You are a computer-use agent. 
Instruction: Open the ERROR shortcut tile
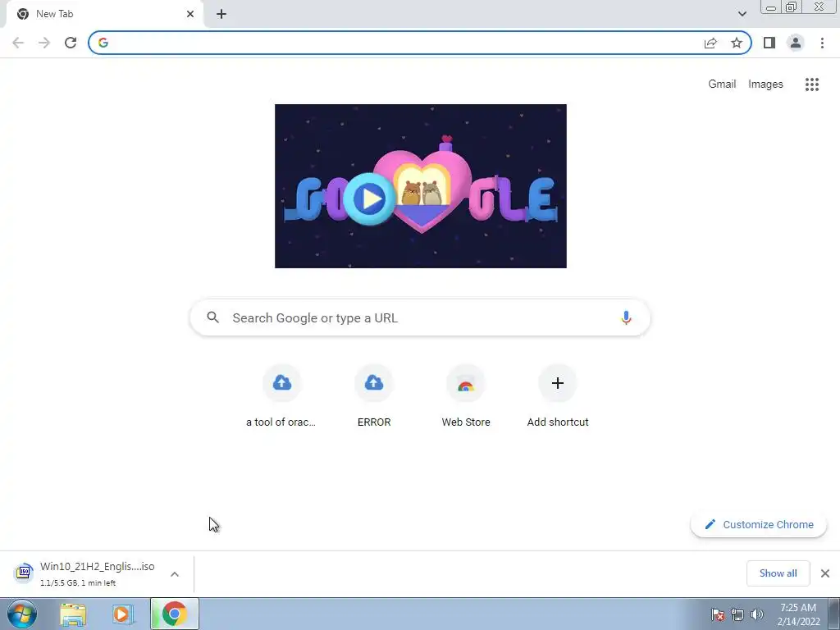pos(373,396)
